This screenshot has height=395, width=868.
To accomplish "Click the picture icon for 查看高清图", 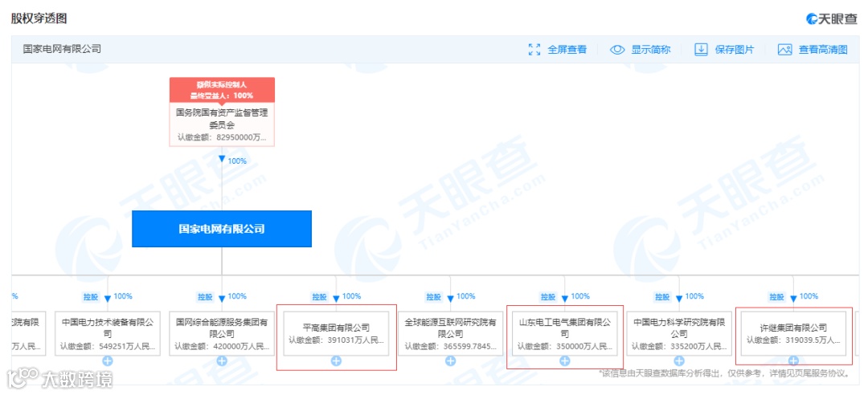I will click(x=785, y=49).
